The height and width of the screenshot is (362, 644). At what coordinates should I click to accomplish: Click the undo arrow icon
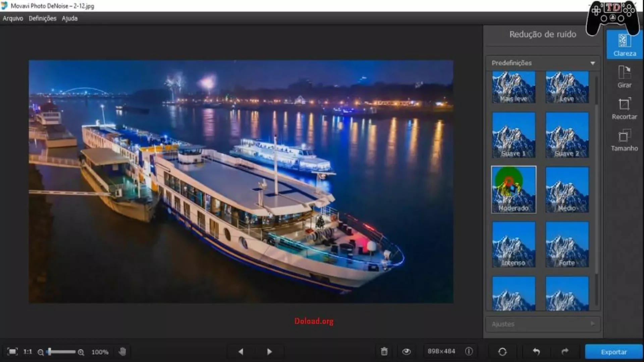[536, 351]
